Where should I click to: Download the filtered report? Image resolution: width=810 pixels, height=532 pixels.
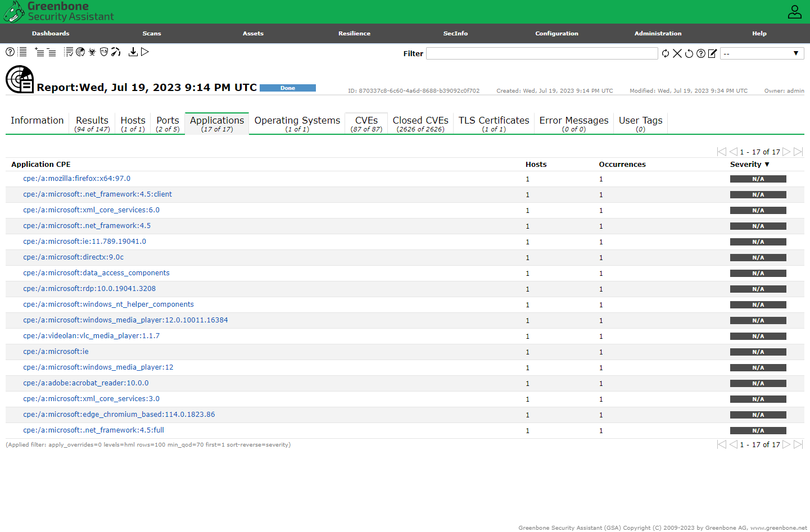tap(133, 52)
